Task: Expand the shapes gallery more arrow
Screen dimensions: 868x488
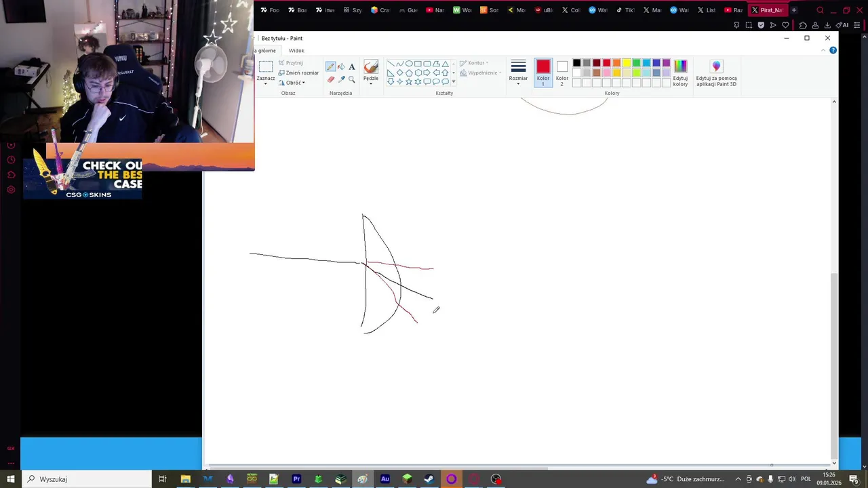Action: pos(454,81)
